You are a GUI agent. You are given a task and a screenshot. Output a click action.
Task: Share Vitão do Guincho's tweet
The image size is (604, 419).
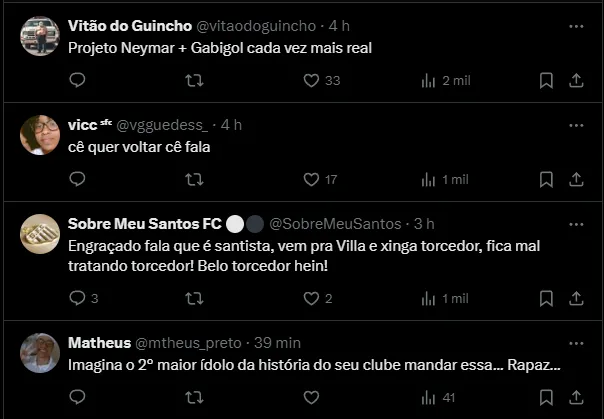click(x=575, y=80)
